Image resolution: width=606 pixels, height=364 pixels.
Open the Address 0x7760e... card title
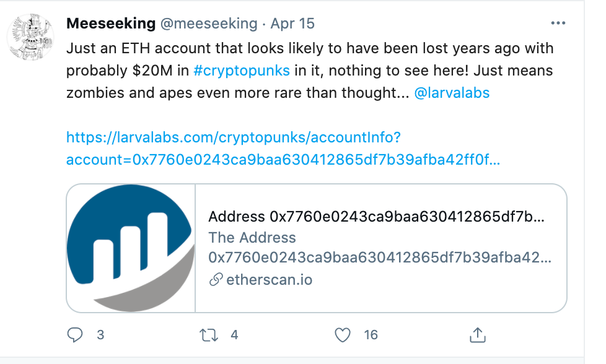click(377, 217)
